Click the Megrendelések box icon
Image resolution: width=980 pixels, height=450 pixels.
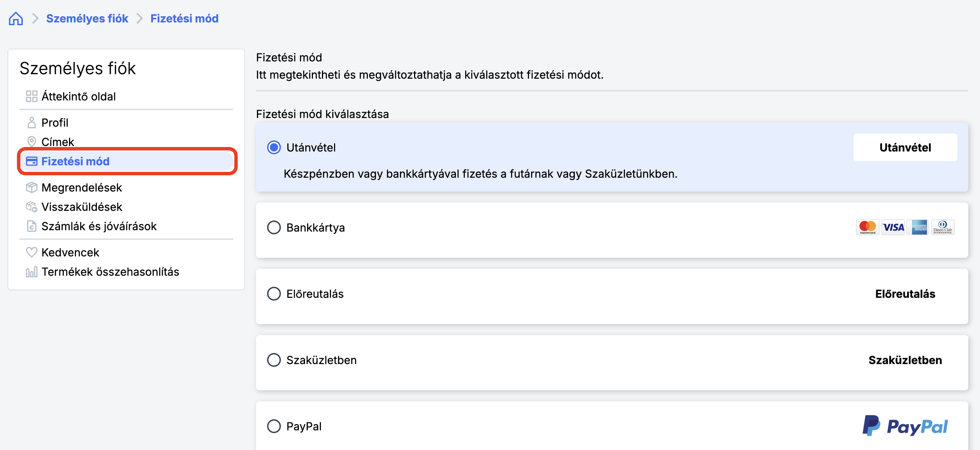pos(32,187)
